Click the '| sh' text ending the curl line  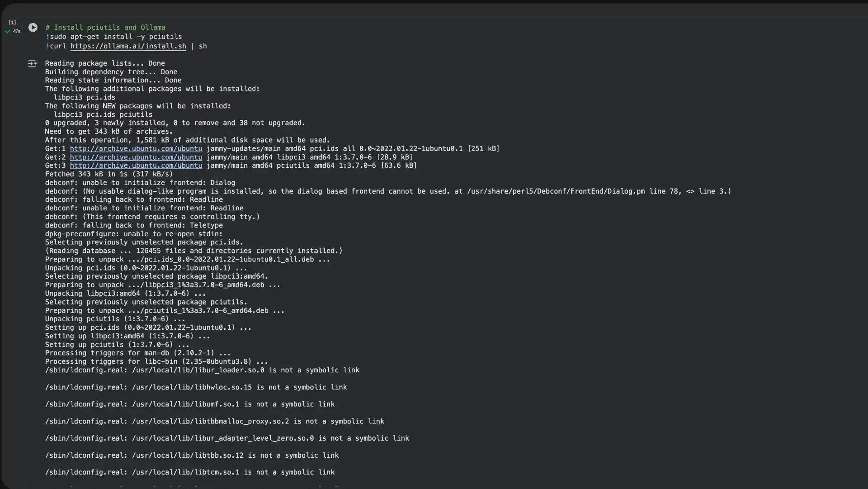point(199,46)
